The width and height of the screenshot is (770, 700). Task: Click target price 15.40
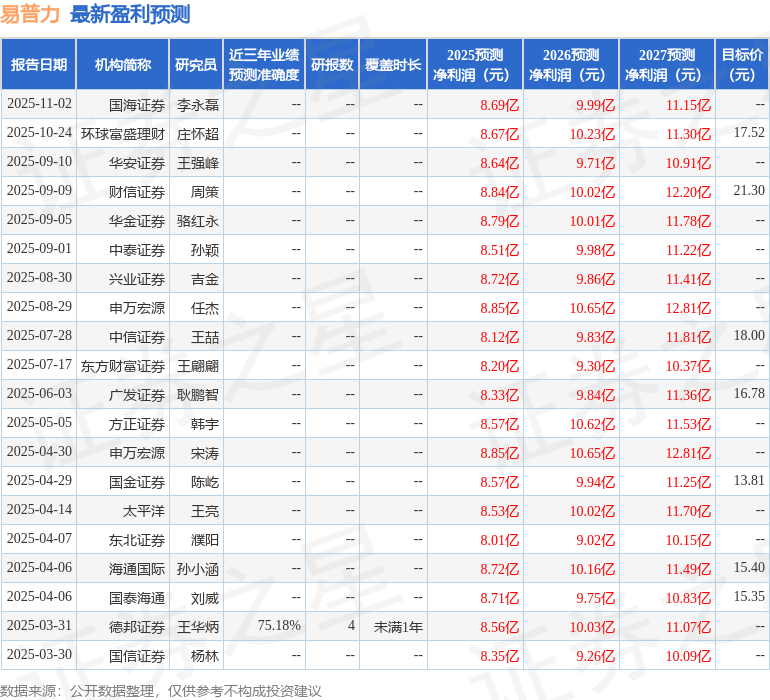pyautogui.click(x=749, y=567)
